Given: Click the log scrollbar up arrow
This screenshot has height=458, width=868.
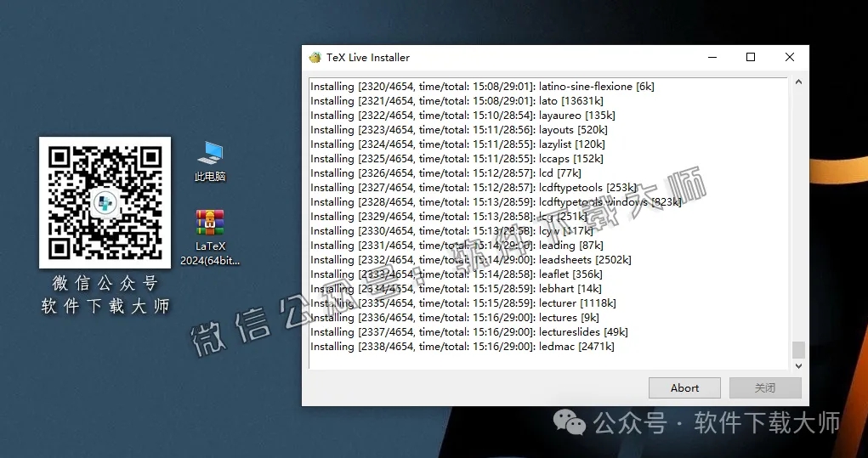Looking at the screenshot, I should coord(797,82).
